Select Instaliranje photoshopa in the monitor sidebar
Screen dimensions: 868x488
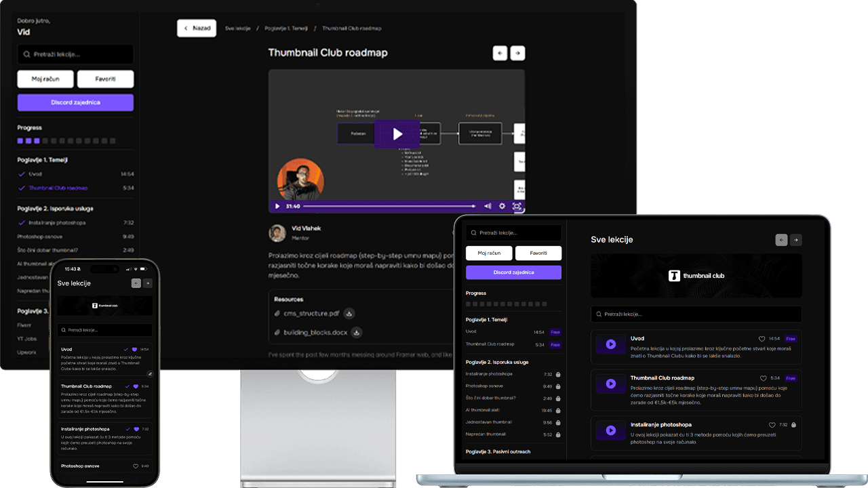[57, 222]
